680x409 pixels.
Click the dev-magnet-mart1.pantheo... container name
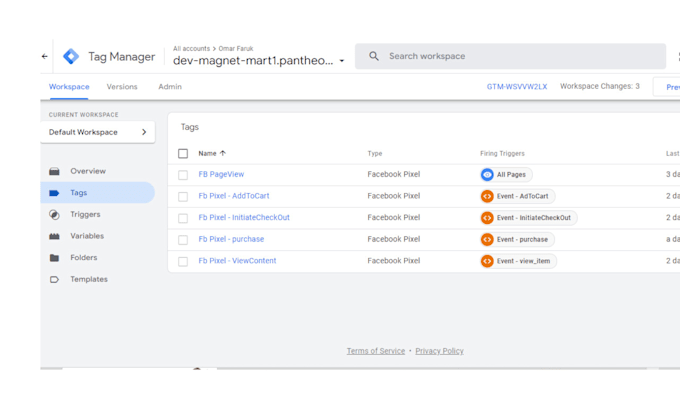[x=253, y=61]
